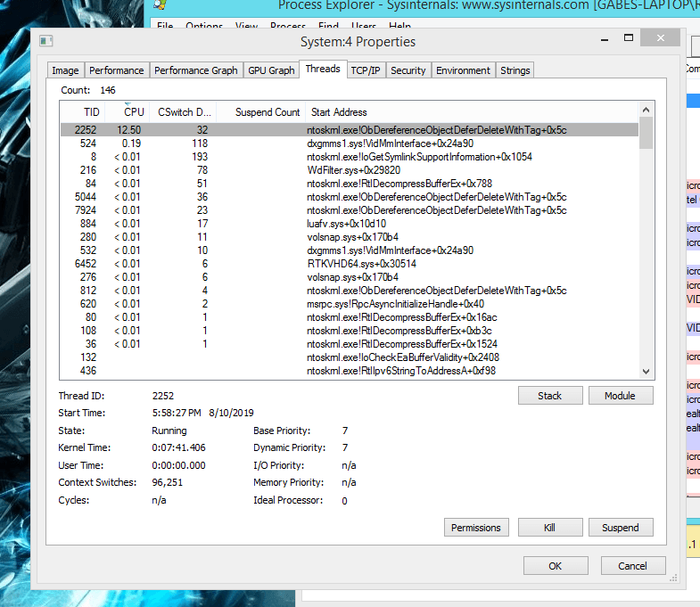This screenshot has height=607, width=700.
Task: Select thread 884 luafv.sys row
Action: tap(349, 224)
